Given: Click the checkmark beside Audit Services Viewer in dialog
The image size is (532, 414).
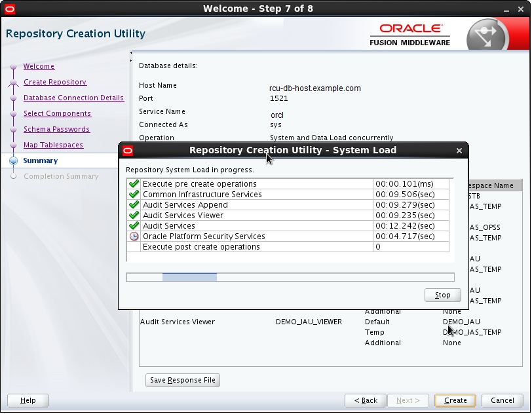Looking at the screenshot, I should pyautogui.click(x=134, y=215).
